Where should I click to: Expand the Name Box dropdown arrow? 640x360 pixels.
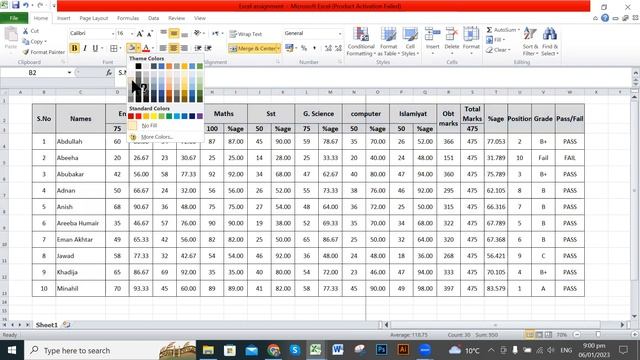(x=69, y=72)
